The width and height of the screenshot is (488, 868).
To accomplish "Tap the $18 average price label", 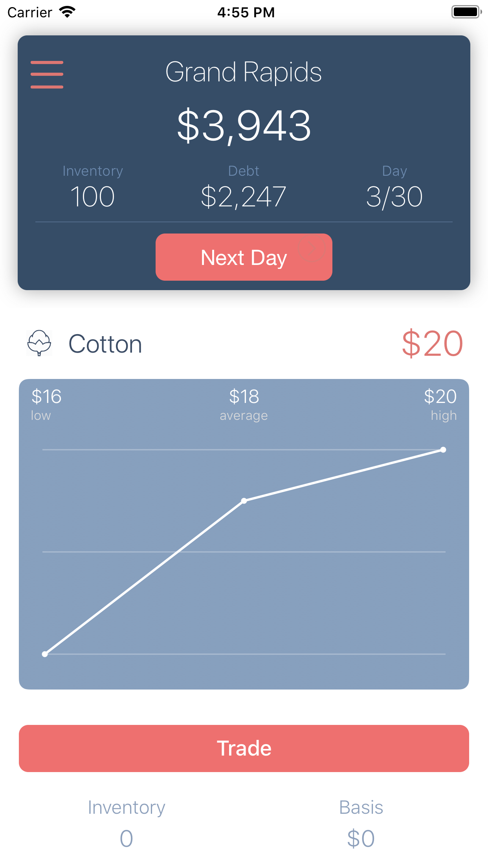I will point(244,397).
